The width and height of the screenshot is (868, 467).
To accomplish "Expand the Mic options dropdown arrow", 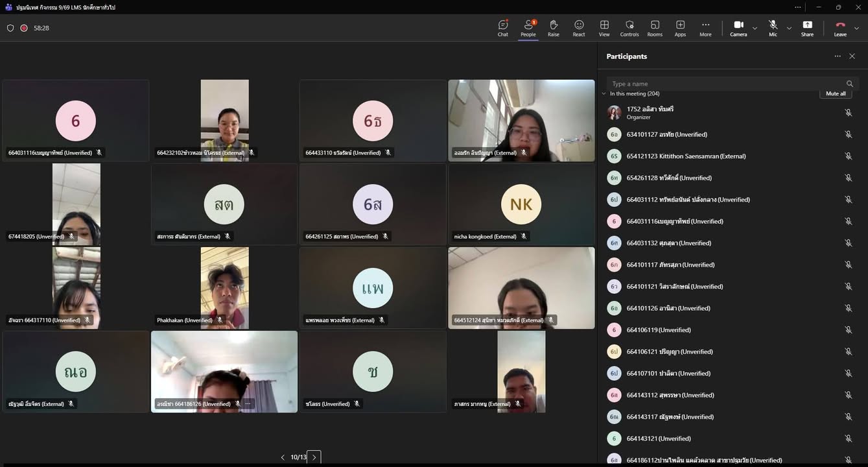I will click(x=789, y=29).
